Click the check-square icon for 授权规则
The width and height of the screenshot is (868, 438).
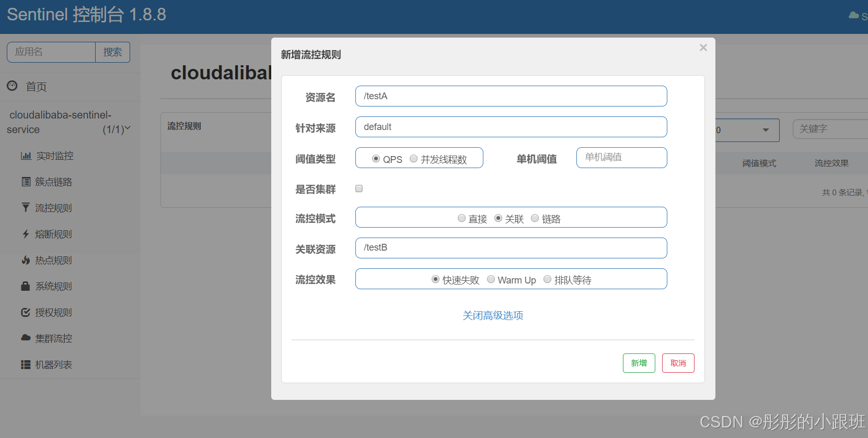[x=26, y=312]
